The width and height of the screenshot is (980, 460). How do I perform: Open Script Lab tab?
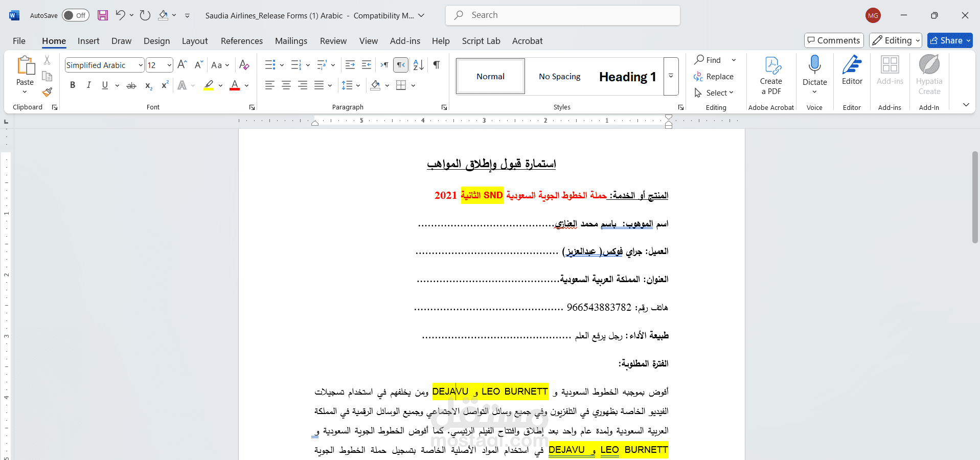[481, 41]
